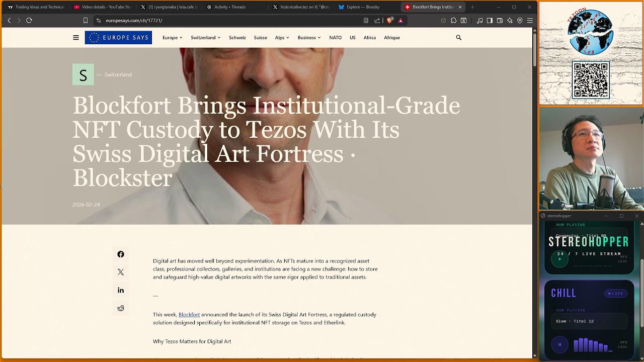Click the S Switzerland category badge
This screenshot has width=644, height=362.
point(83,74)
